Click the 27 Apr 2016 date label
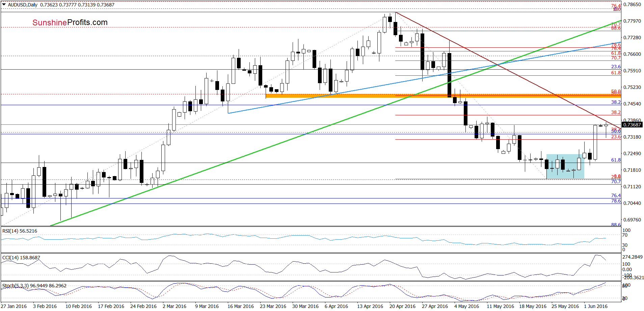 (x=435, y=306)
